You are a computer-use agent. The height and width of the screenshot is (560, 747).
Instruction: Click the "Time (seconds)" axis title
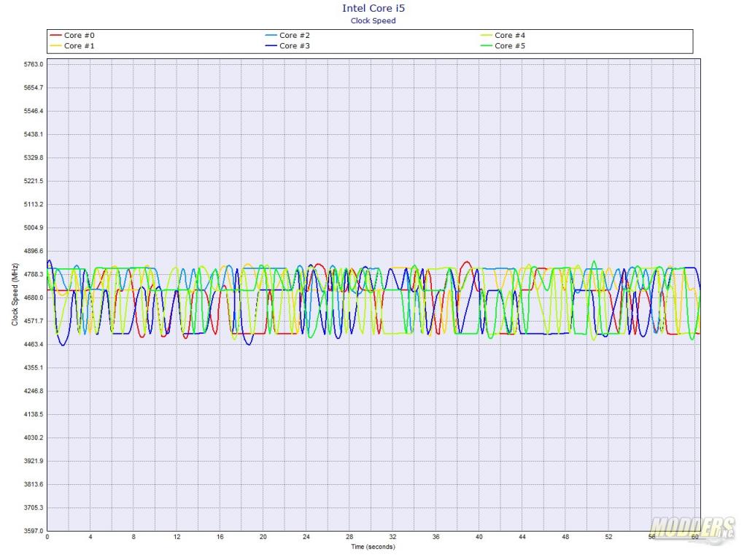point(373,547)
